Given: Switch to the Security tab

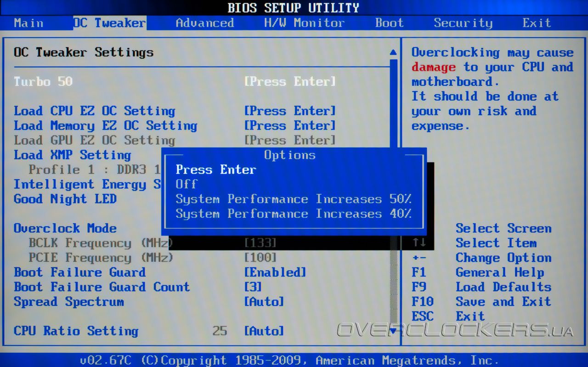Looking at the screenshot, I should click(463, 23).
